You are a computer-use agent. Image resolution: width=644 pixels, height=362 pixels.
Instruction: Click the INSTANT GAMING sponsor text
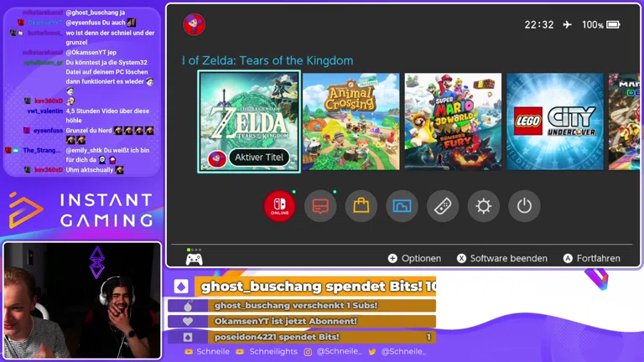[x=106, y=210]
